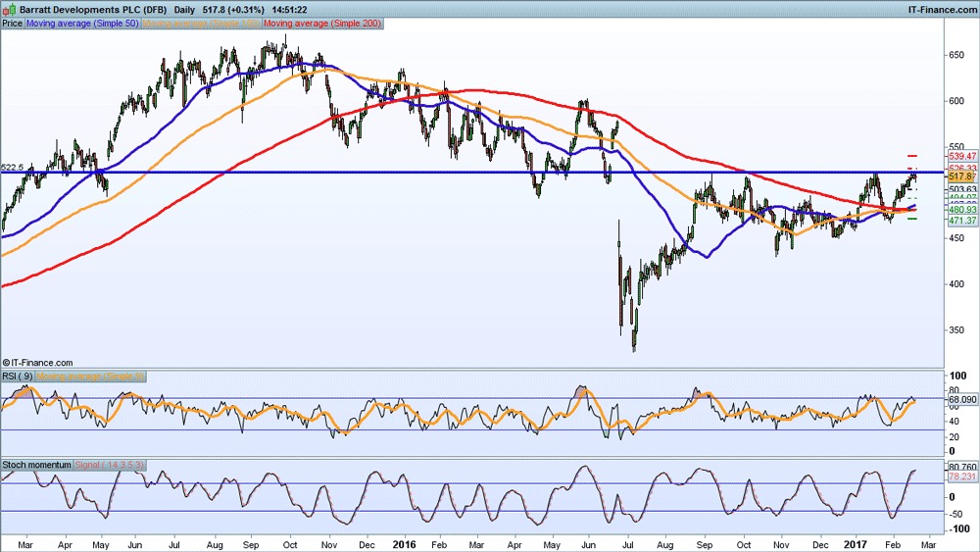
Task: Click the candlestick chart icon beside the title
Action: [x=9, y=10]
